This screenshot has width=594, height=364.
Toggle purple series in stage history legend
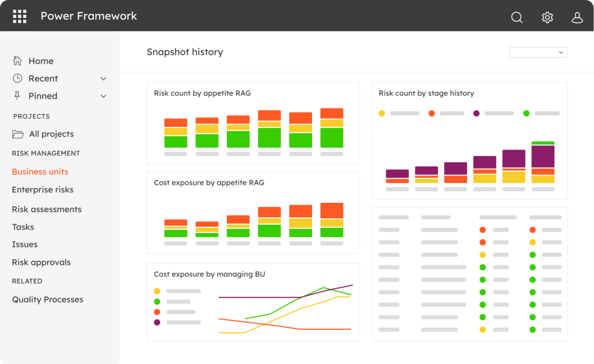(476, 114)
